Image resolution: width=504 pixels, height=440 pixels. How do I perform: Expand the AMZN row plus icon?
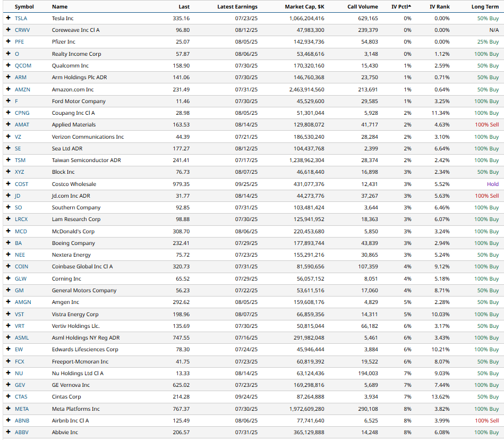8,89
